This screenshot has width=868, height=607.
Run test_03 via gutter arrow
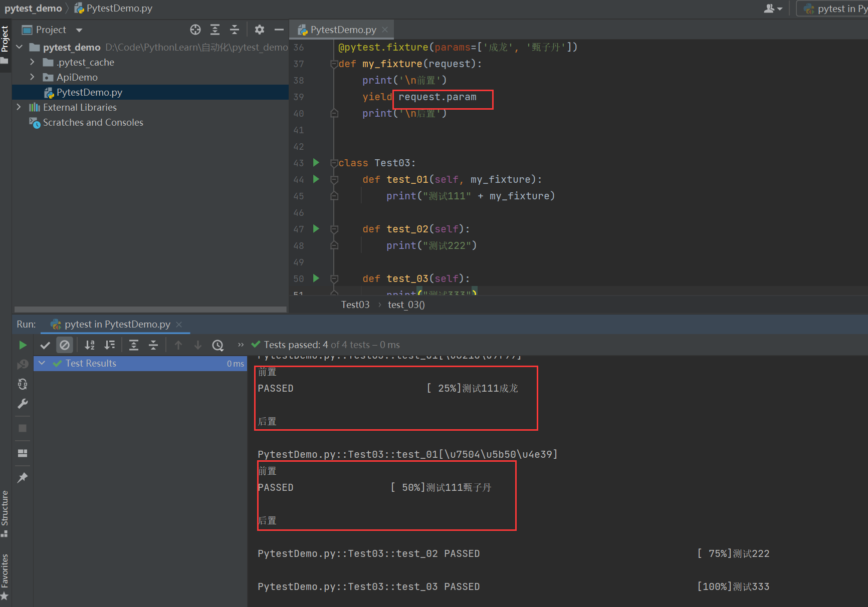coord(316,278)
